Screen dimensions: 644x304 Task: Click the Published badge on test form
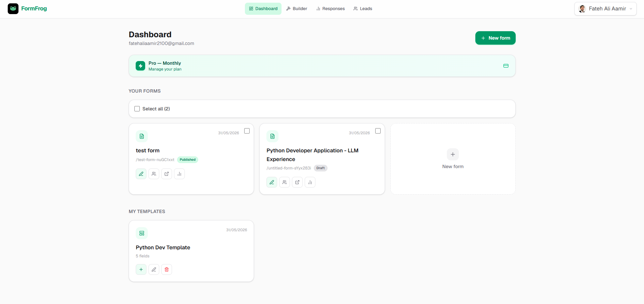pyautogui.click(x=187, y=160)
